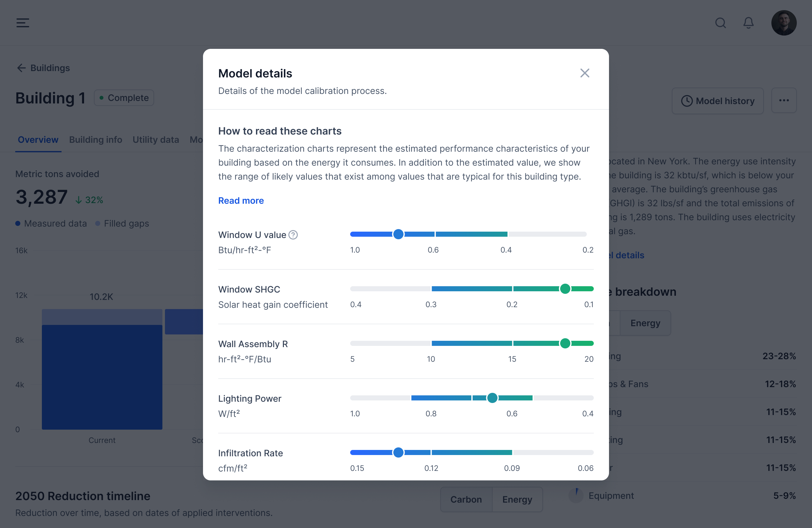Select Energy in the timeline toggle
This screenshot has width=812, height=528.
click(x=517, y=499)
